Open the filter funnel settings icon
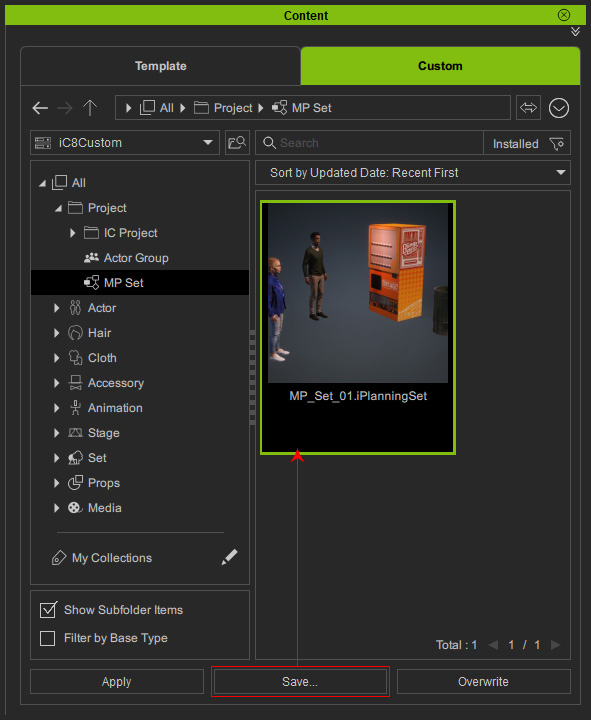 click(557, 144)
